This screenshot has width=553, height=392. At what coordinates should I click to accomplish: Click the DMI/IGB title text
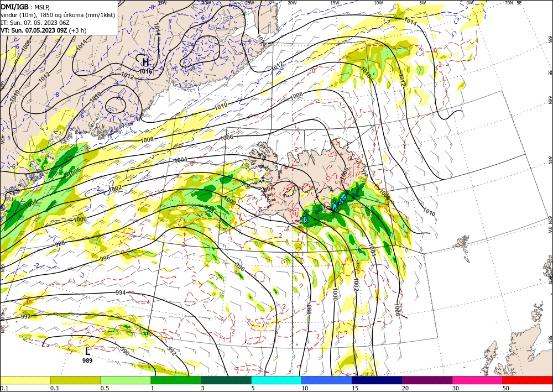[x=15, y=6]
